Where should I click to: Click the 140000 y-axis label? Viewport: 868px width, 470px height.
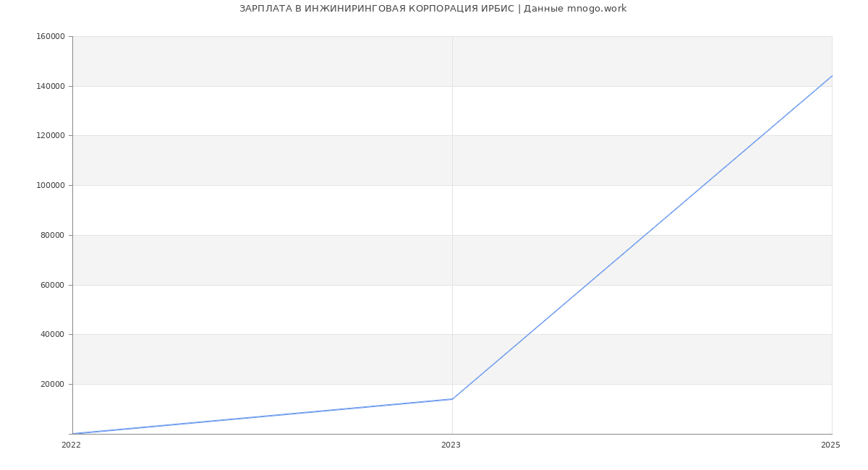pos(51,86)
